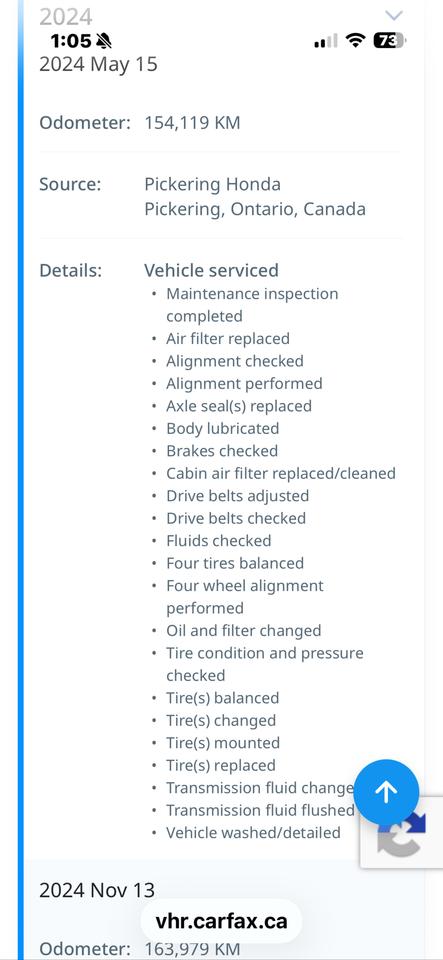
Task: Tap Pickering, Ontario, Canada location text
Action: point(255,209)
